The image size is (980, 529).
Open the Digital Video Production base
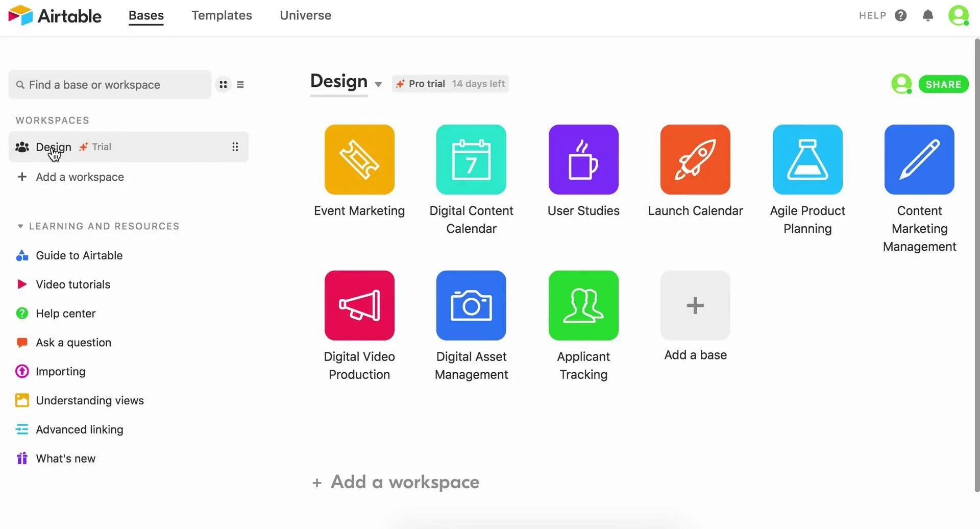coord(359,305)
